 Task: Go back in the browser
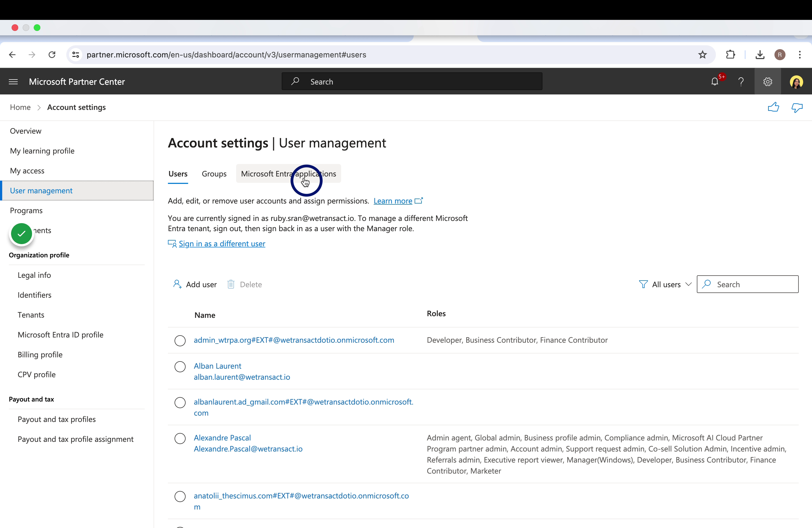pyautogui.click(x=12, y=55)
